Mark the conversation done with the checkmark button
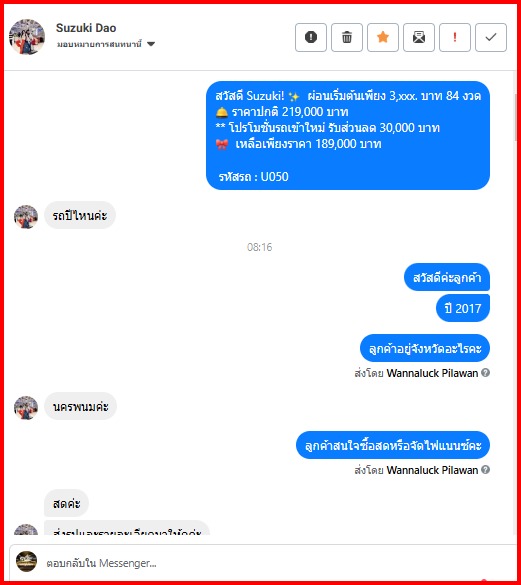Screen dimensions: 521x585 click(491, 37)
